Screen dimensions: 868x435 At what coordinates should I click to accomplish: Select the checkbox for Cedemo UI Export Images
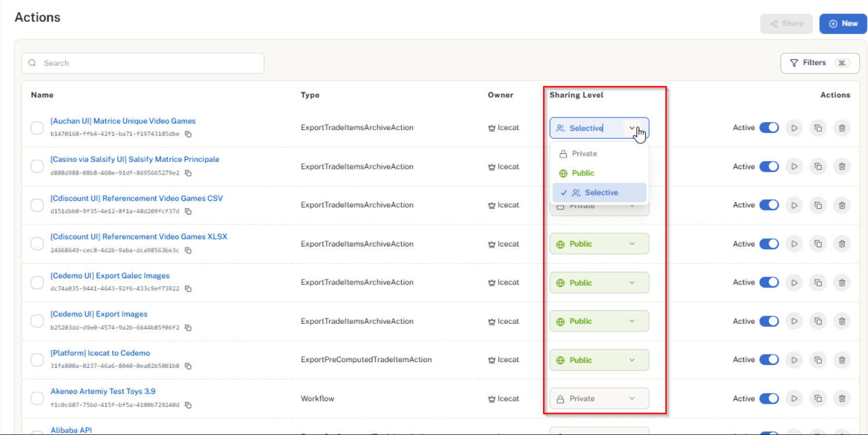point(36,320)
